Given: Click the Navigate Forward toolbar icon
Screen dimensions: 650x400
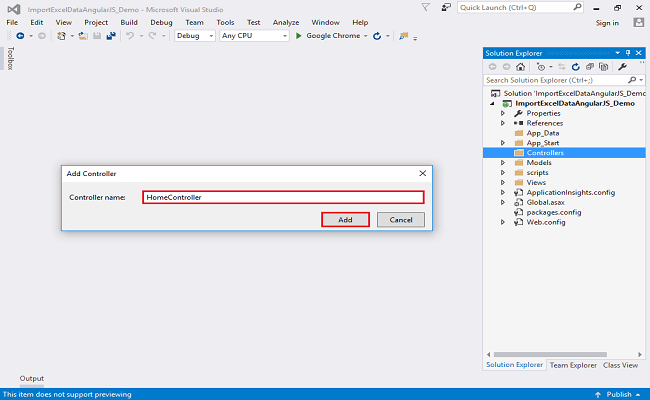Looking at the screenshot, I should point(42,36).
